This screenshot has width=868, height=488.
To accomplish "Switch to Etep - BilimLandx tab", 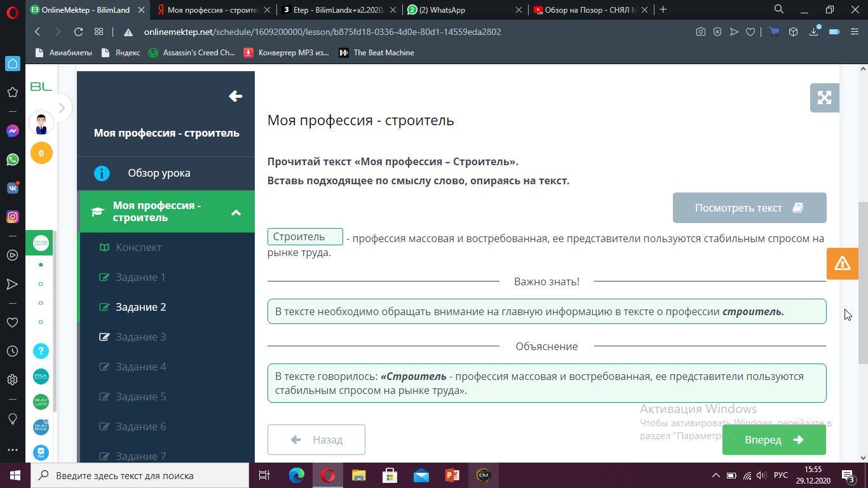I will click(x=338, y=10).
